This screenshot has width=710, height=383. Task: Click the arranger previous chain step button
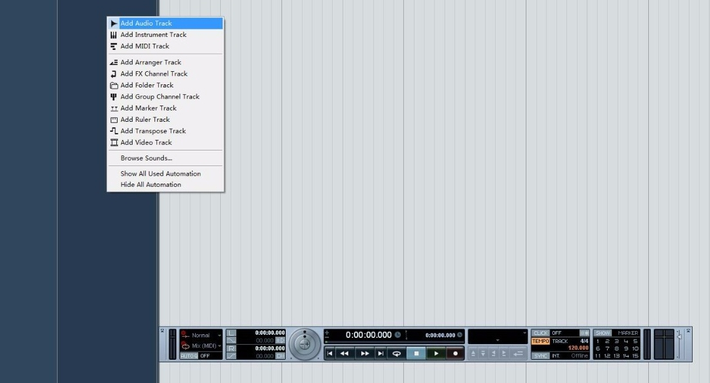[473, 353]
